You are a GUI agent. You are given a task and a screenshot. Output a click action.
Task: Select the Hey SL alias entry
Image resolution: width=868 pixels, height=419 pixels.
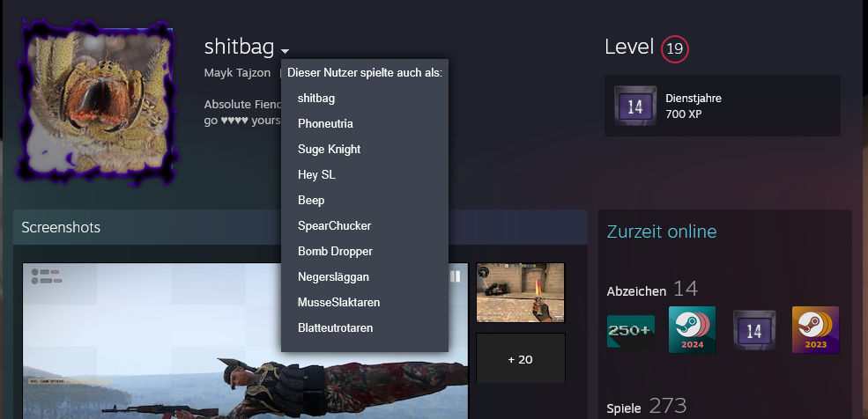(316, 174)
